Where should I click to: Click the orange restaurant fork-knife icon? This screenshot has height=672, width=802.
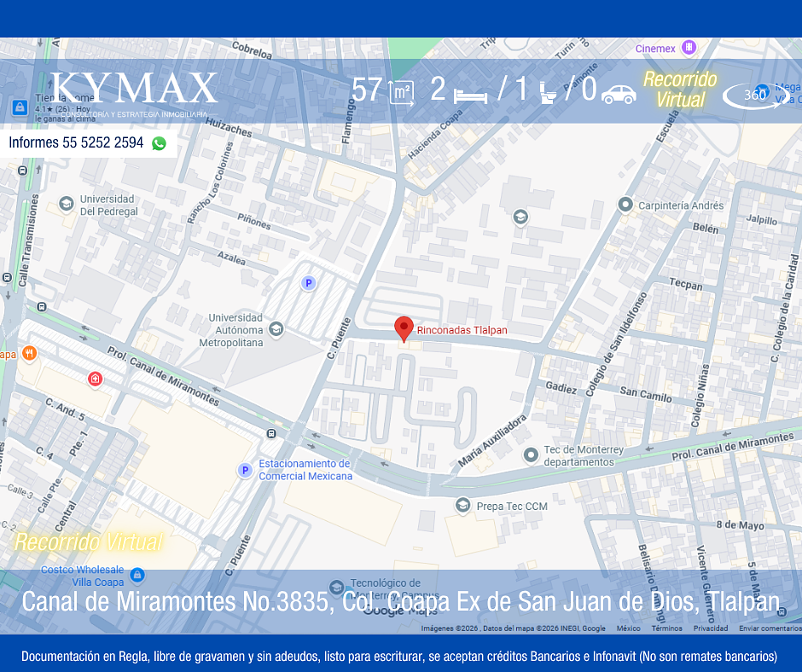30,353
